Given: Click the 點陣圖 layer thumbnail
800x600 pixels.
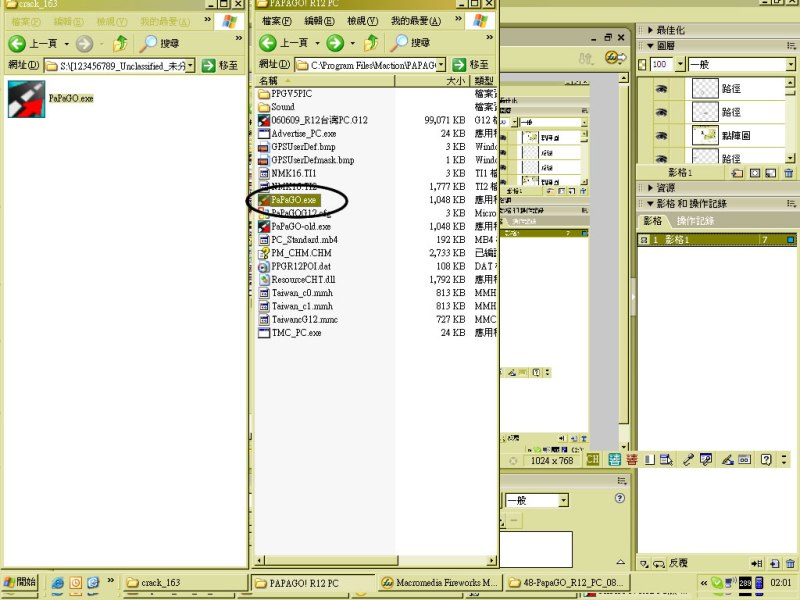Looking at the screenshot, I should (x=705, y=135).
